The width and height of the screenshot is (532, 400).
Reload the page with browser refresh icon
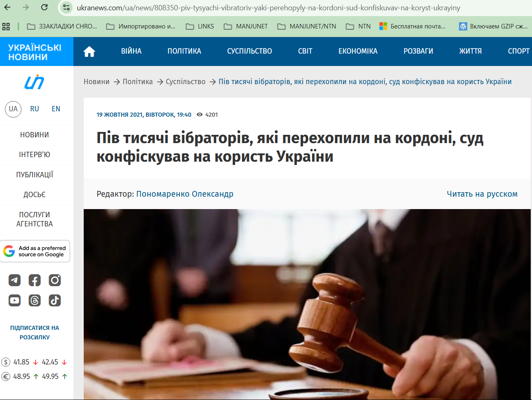45,7
